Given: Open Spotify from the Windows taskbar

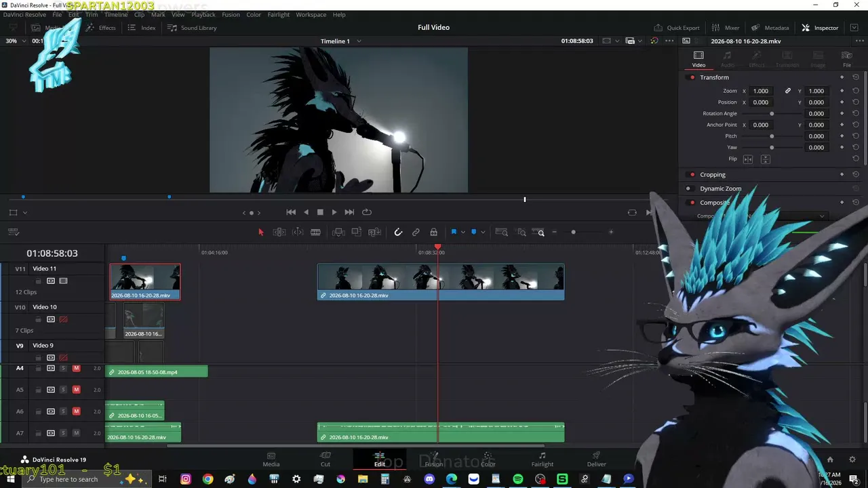Looking at the screenshot, I should pos(518,479).
